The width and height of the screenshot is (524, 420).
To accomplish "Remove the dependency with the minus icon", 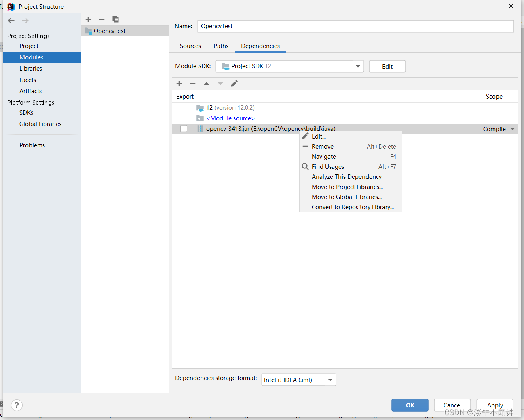I will coord(193,84).
